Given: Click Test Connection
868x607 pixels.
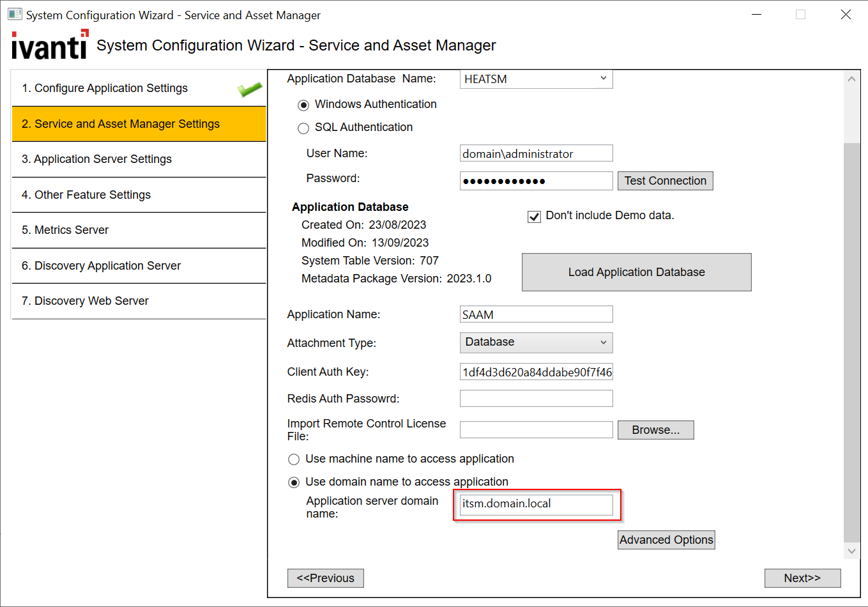Looking at the screenshot, I should coord(665,181).
